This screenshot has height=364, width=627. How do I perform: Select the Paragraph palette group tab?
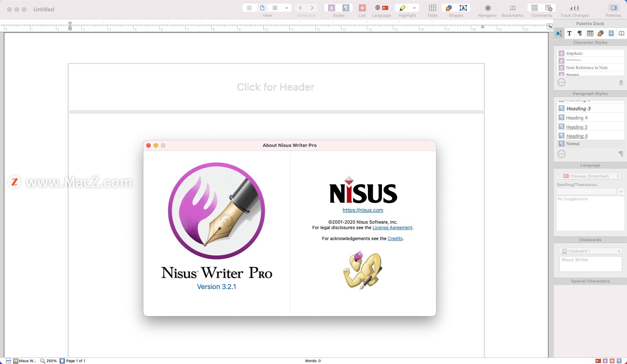coord(579,33)
